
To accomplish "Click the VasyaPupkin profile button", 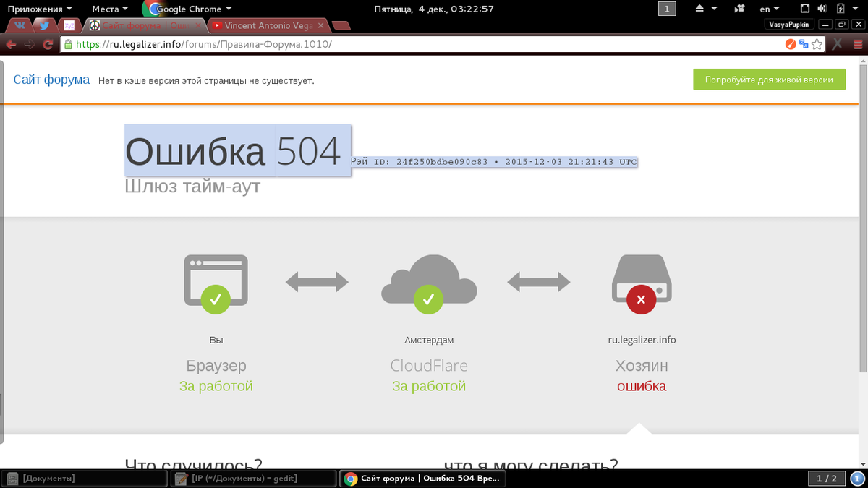I will pos(789,24).
